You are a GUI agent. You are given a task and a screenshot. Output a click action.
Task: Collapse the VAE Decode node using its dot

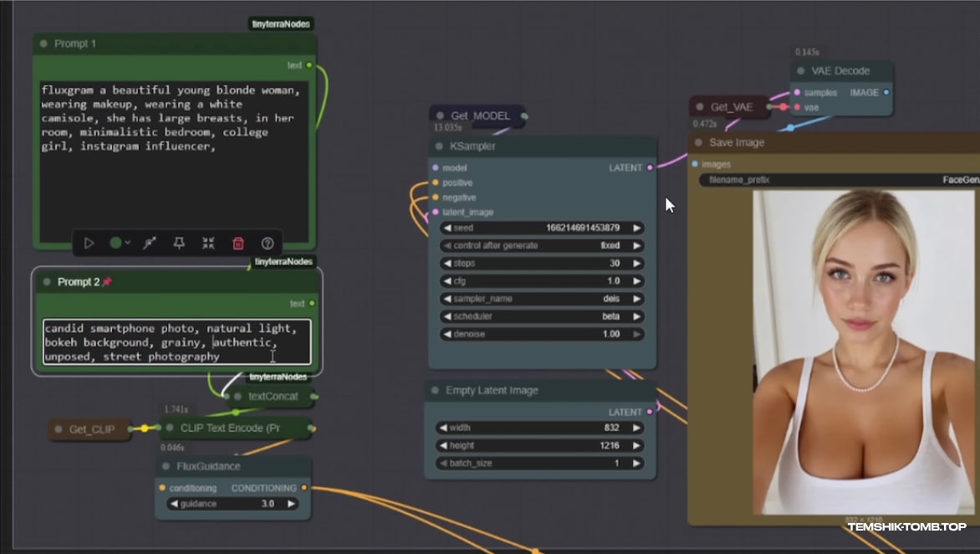click(800, 71)
